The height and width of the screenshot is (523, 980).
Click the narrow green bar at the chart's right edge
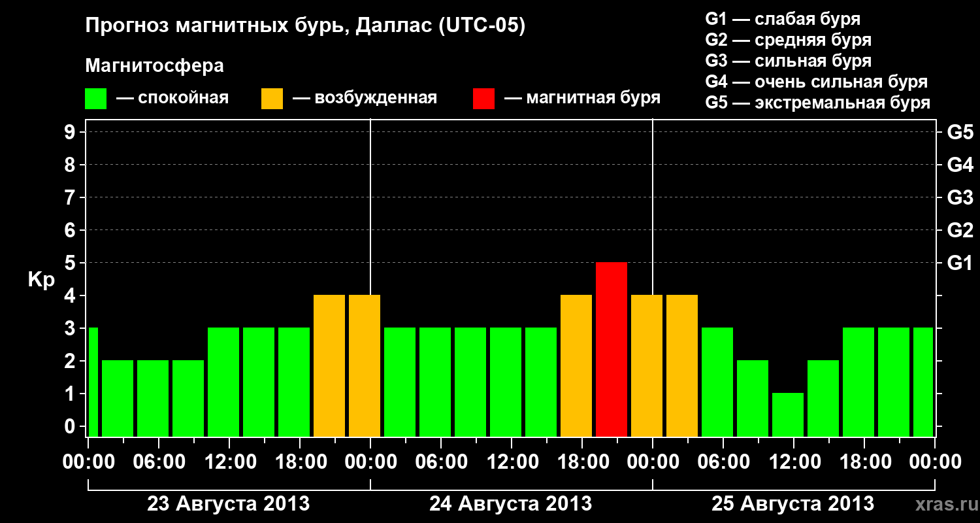923,382
